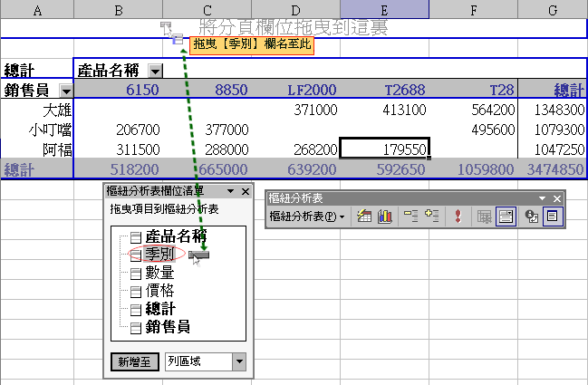The height and width of the screenshot is (385, 588).
Task: Select column D header
Action: tap(296, 9)
